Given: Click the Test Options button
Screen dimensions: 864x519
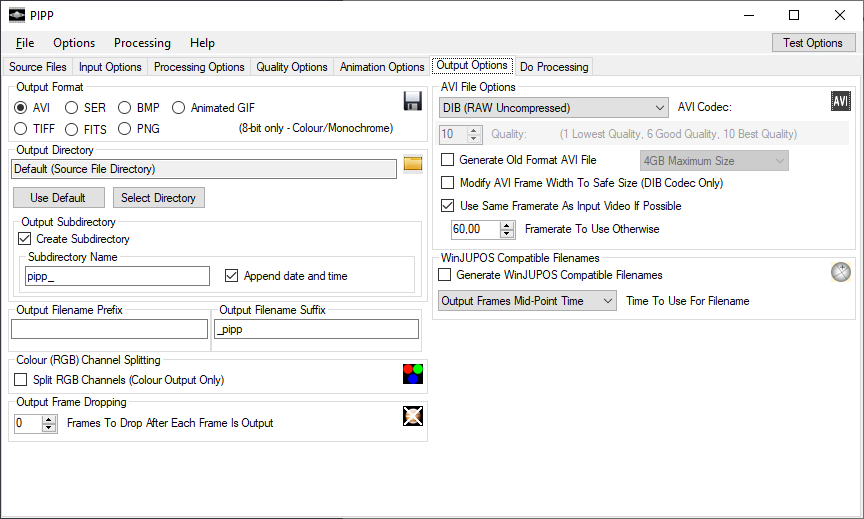Looking at the screenshot, I should pos(813,43).
